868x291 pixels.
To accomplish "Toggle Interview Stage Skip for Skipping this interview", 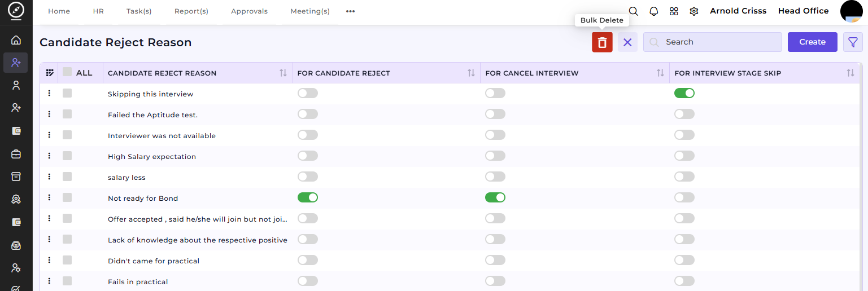I will click(684, 93).
